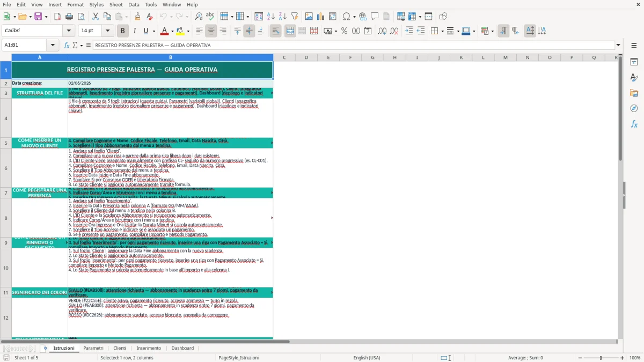Click column header K
The width and height of the screenshot is (644, 362).
click(x=461, y=57)
